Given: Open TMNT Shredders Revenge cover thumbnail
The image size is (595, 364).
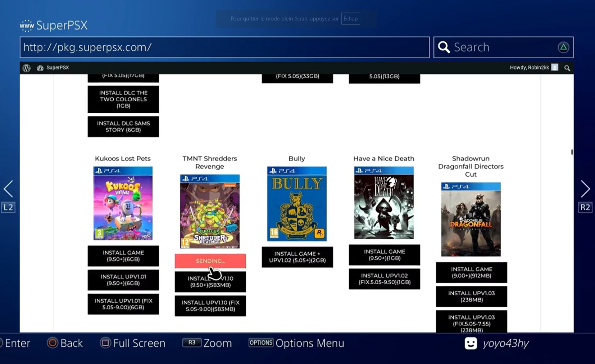Looking at the screenshot, I should coord(210,211).
